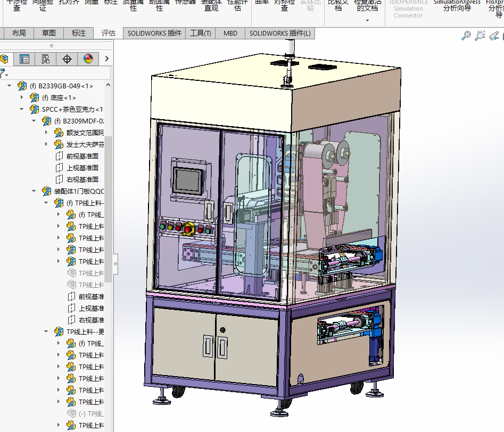Click the Previous View icon
The width and height of the screenshot is (504, 432).
[494, 36]
